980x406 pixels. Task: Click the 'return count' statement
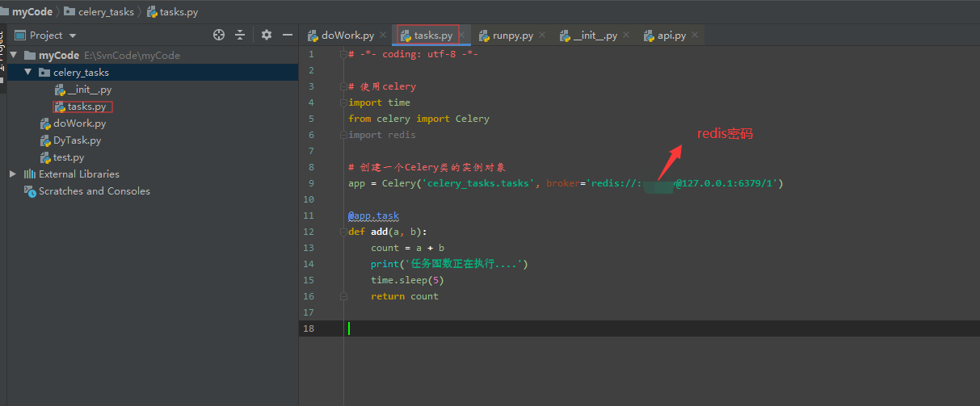(405, 296)
